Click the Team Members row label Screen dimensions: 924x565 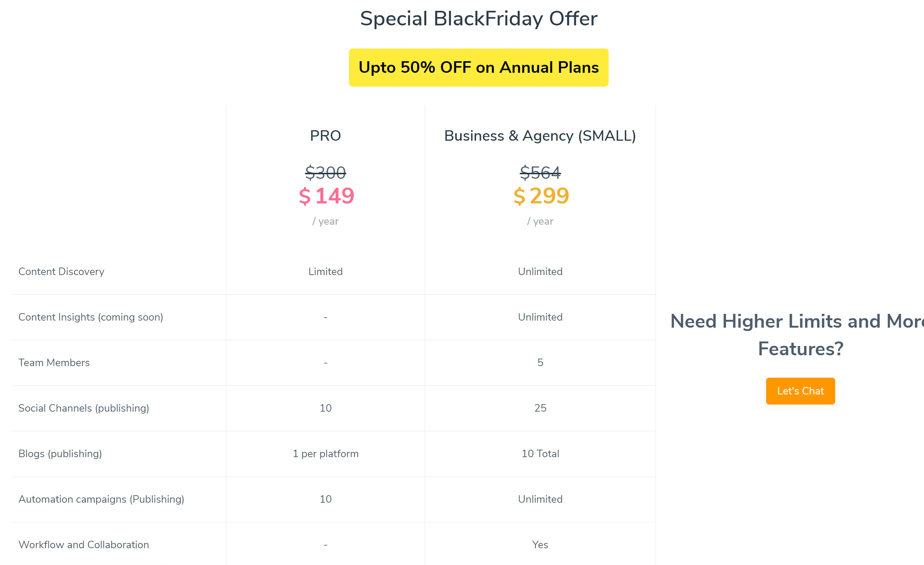click(x=54, y=362)
